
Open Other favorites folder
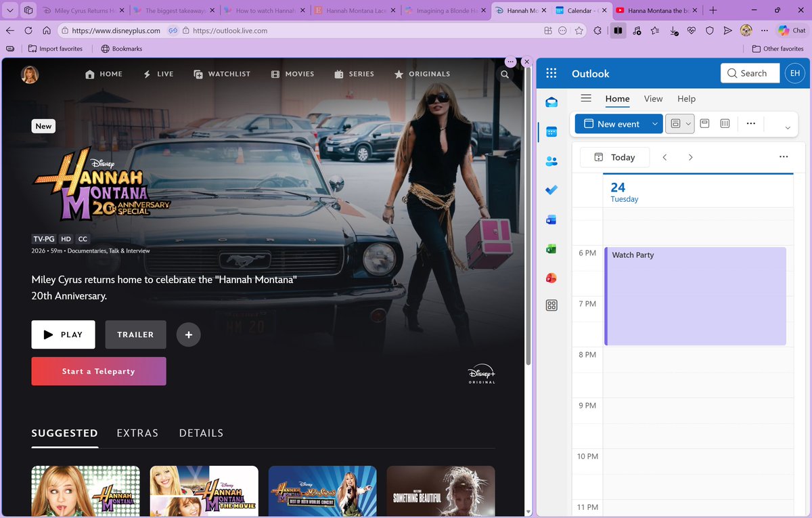(x=777, y=49)
